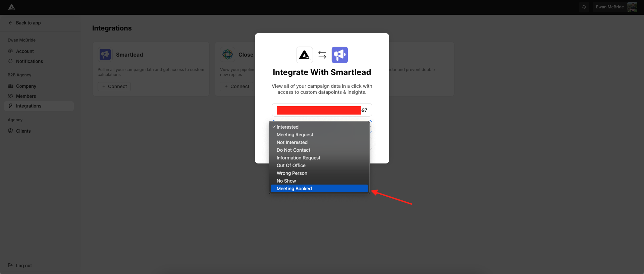This screenshot has height=274, width=644.
Task: Click Smartlead megaphone logo in modal
Action: pyautogui.click(x=339, y=55)
